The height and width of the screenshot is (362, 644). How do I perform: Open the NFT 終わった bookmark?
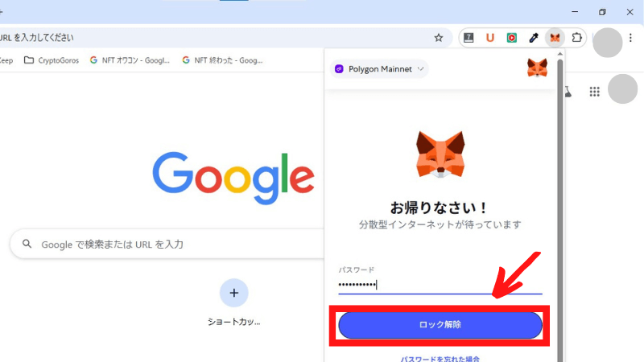click(x=222, y=60)
